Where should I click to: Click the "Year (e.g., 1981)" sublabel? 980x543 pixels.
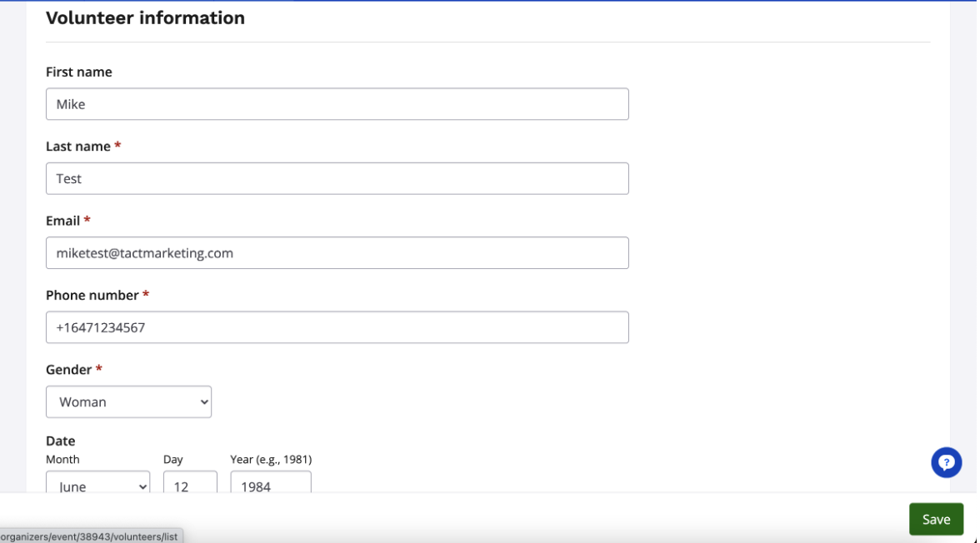[x=271, y=460]
